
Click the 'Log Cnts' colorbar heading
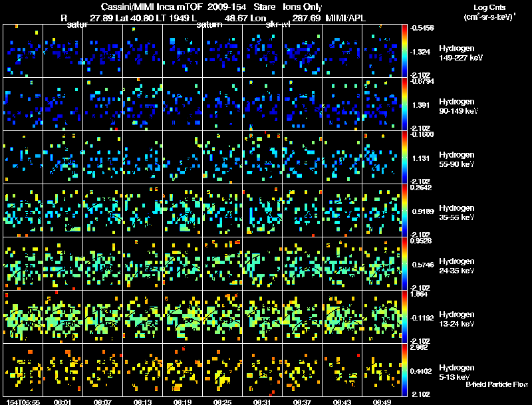489,7
